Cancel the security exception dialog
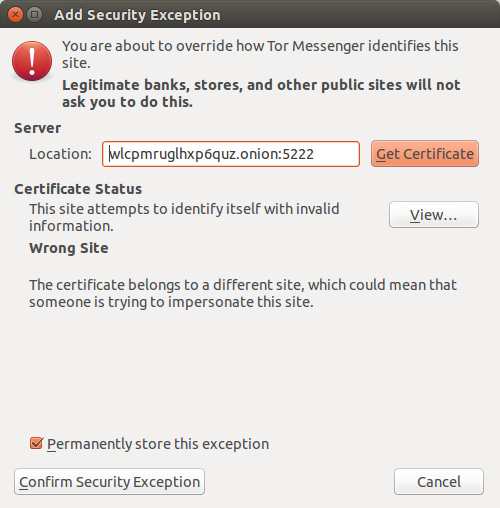The width and height of the screenshot is (500, 508). [x=439, y=482]
